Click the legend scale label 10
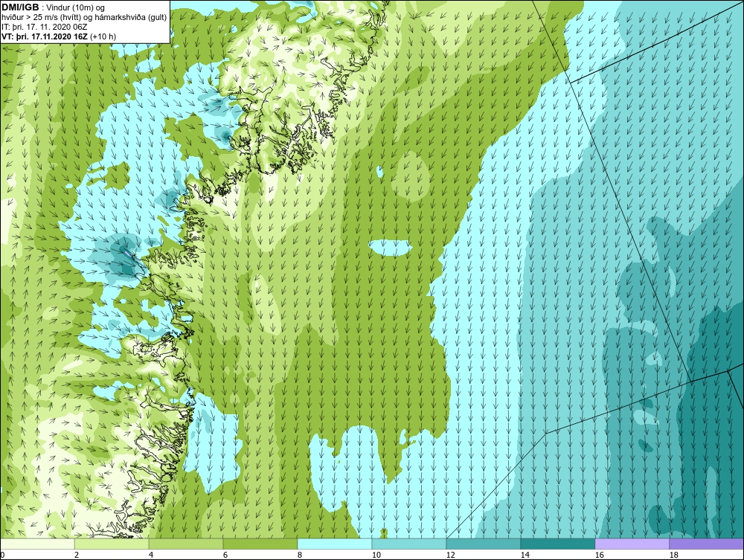The image size is (744, 560). pyautogui.click(x=376, y=555)
